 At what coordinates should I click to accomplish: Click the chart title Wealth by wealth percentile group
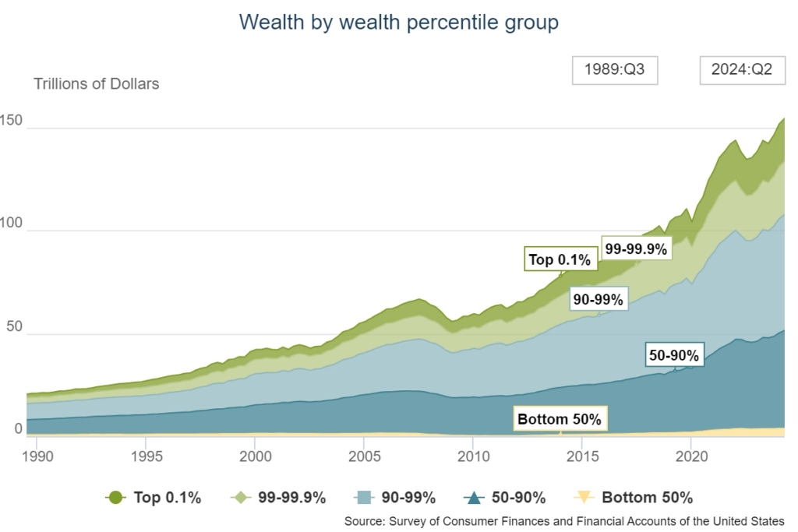coord(399,23)
